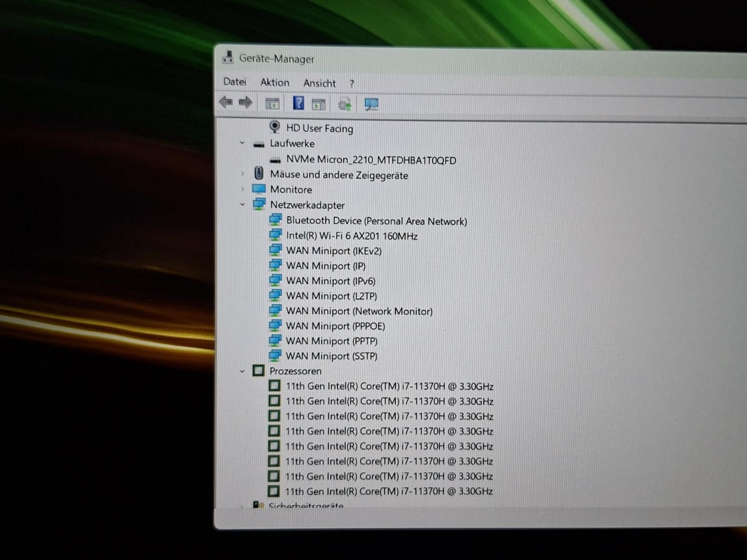Viewport: 747px width, 560px height.
Task: Open the blue Help toolbar icon
Action: tap(298, 103)
